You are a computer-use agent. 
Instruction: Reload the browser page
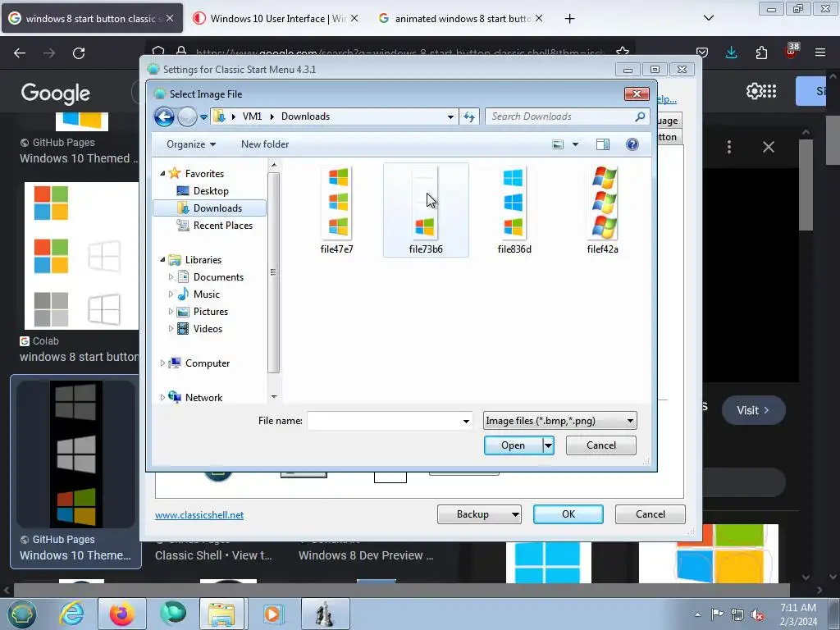click(79, 53)
